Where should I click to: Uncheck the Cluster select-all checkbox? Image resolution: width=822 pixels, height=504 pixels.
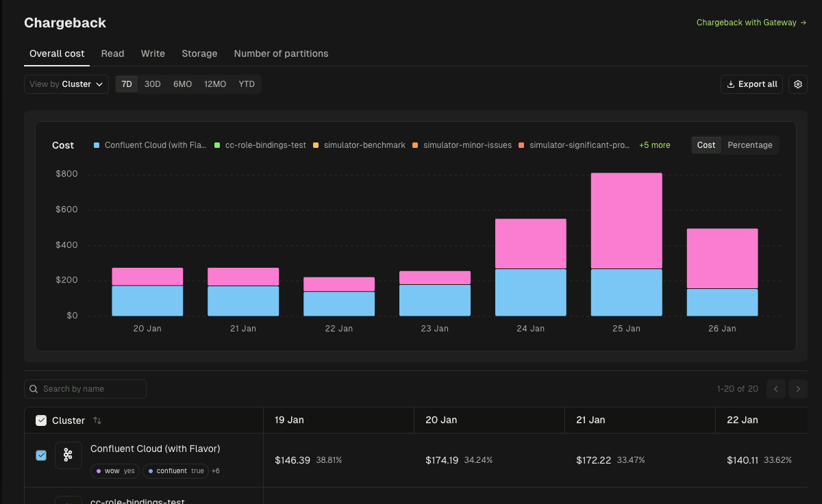pos(41,420)
